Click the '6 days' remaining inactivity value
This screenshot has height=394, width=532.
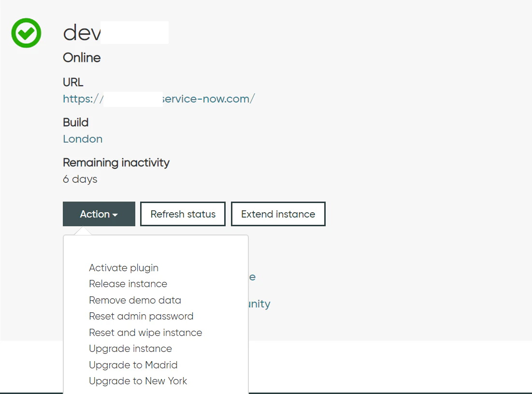80,179
